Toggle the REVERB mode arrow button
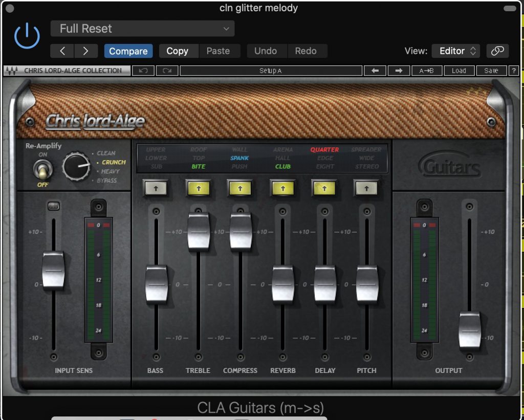The width and height of the screenshot is (524, 420). pos(282,188)
